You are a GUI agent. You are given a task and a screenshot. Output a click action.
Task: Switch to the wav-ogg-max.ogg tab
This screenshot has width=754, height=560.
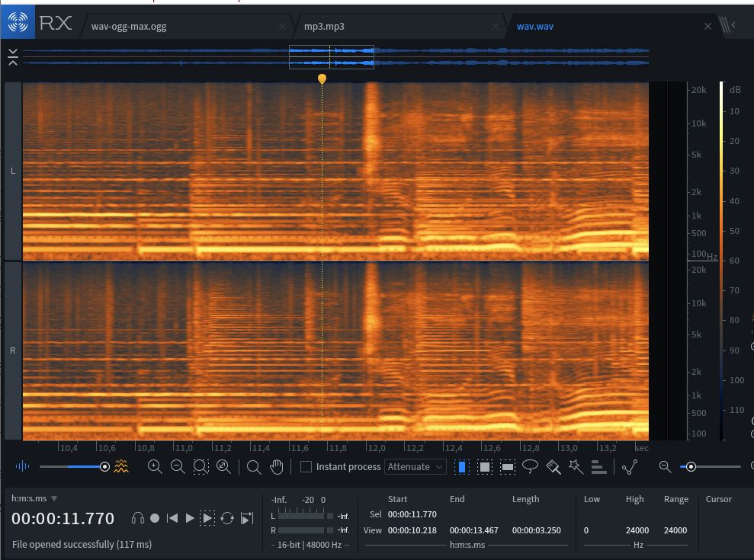129,26
